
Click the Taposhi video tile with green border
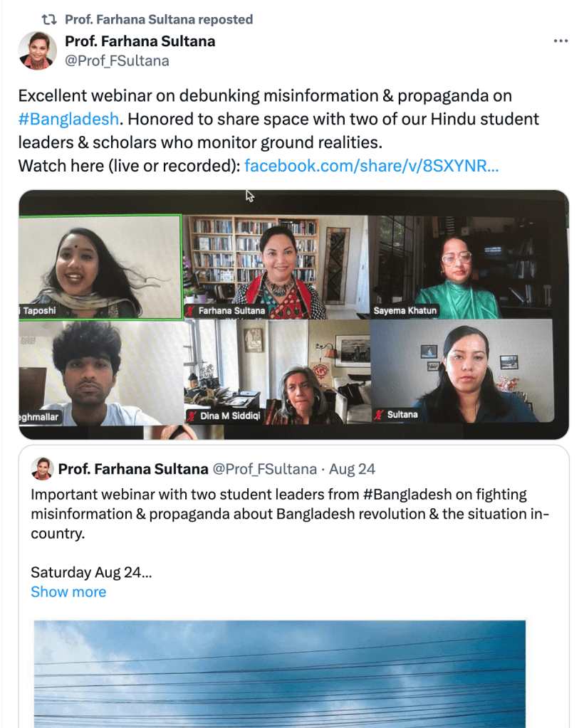point(101,267)
